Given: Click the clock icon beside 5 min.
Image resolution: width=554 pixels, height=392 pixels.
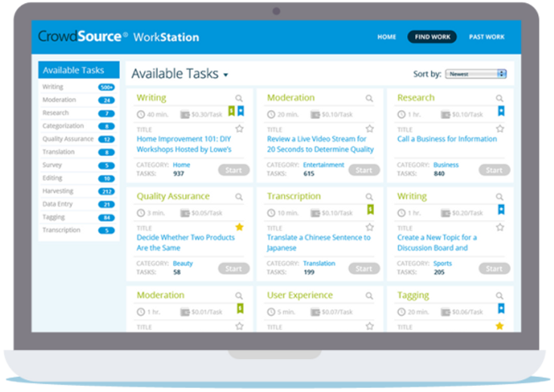Looking at the screenshot, I should 271,312.
